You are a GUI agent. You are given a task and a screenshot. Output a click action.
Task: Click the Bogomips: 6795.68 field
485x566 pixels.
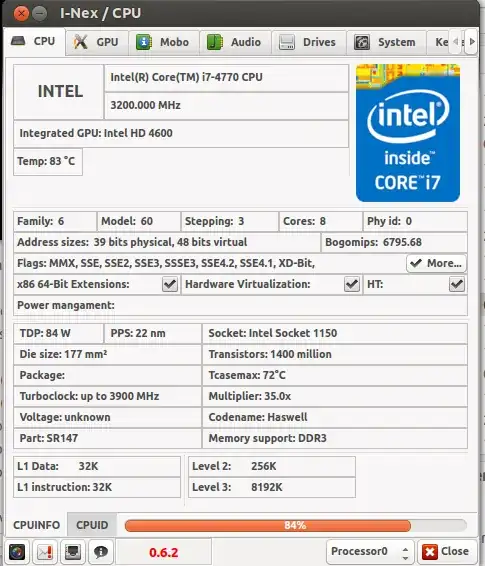tap(394, 242)
